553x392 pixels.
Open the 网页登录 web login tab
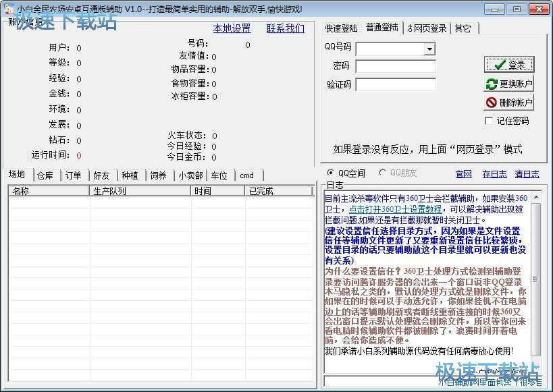(x=427, y=28)
